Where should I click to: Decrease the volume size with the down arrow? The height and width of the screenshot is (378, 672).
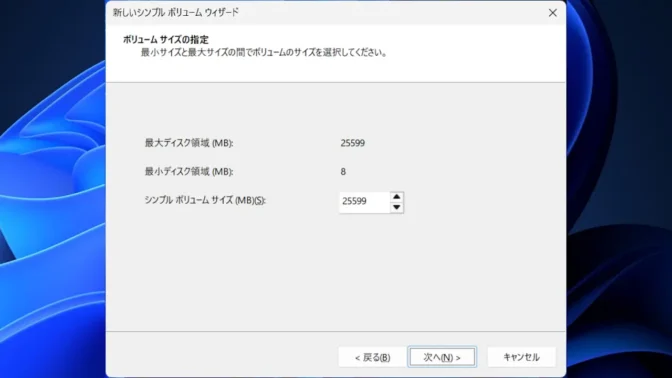(x=396, y=207)
